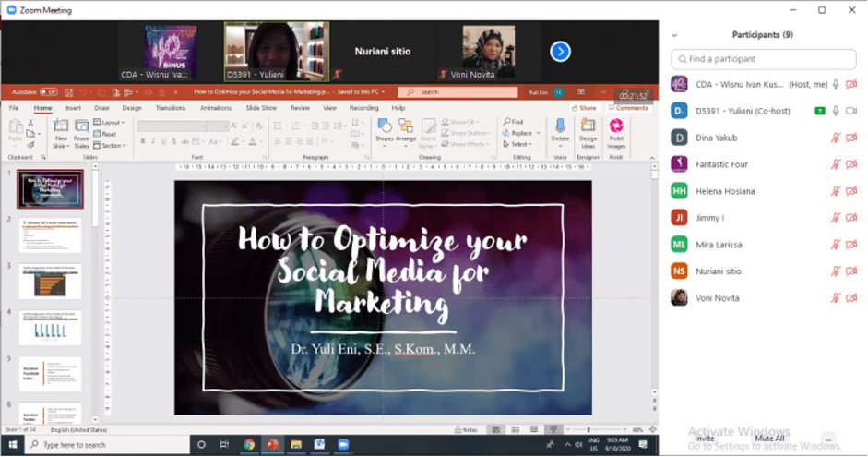The width and height of the screenshot is (868, 457).
Task: Click the Review tab
Action: 300,108
